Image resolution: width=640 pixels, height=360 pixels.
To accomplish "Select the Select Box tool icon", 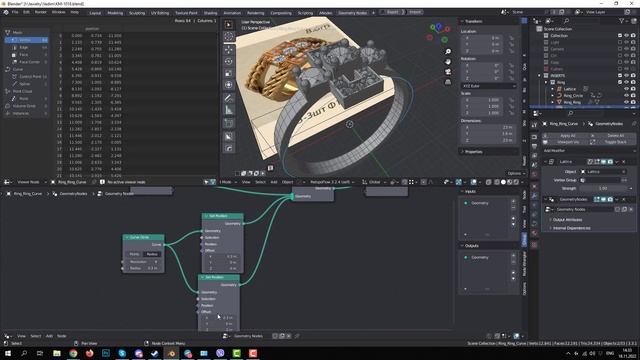I will click(229, 24).
